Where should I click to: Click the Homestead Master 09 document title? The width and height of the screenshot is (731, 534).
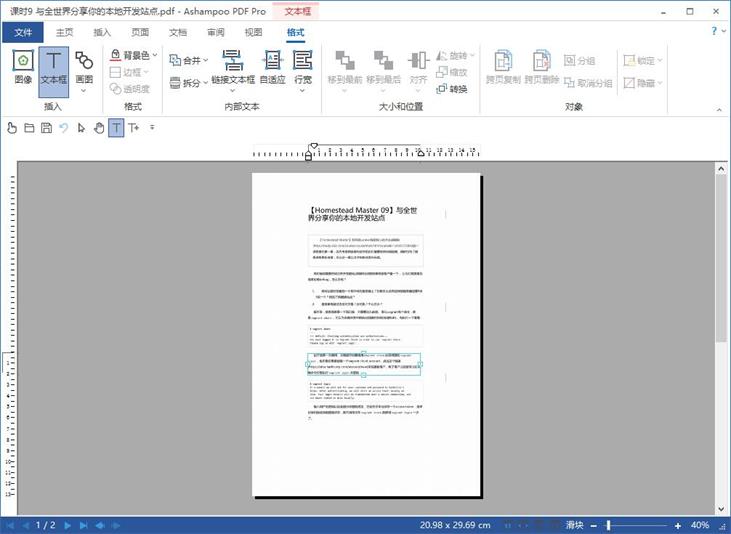click(362, 214)
